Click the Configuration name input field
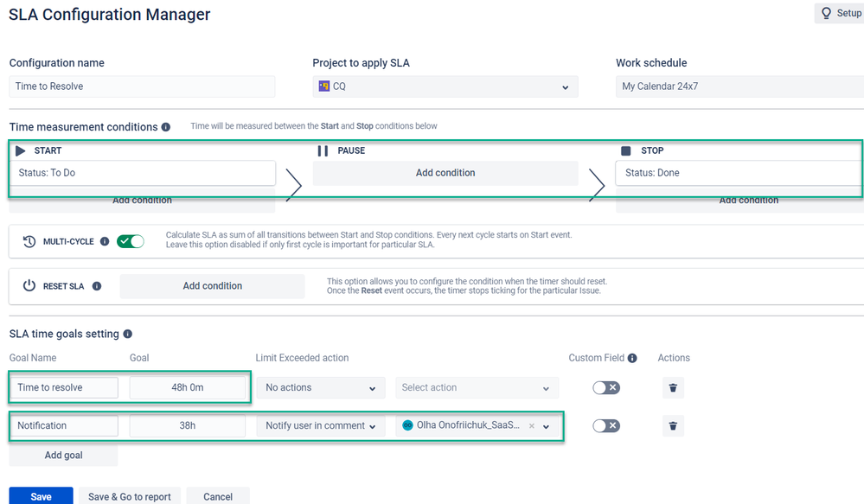 pos(142,86)
